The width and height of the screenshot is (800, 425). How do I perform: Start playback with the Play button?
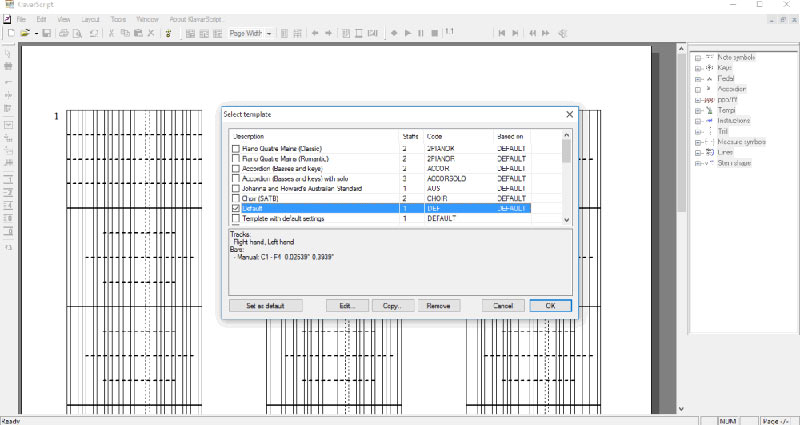pos(408,33)
